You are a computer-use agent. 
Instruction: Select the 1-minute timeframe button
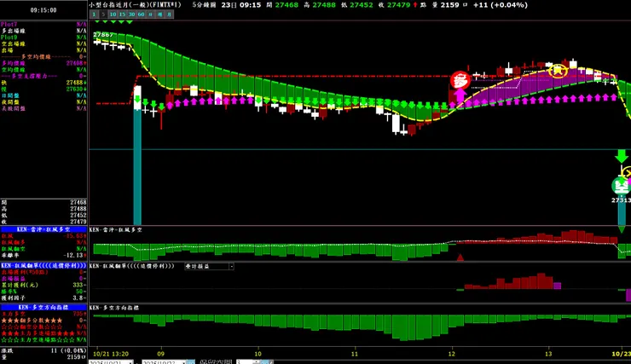[x=94, y=14]
